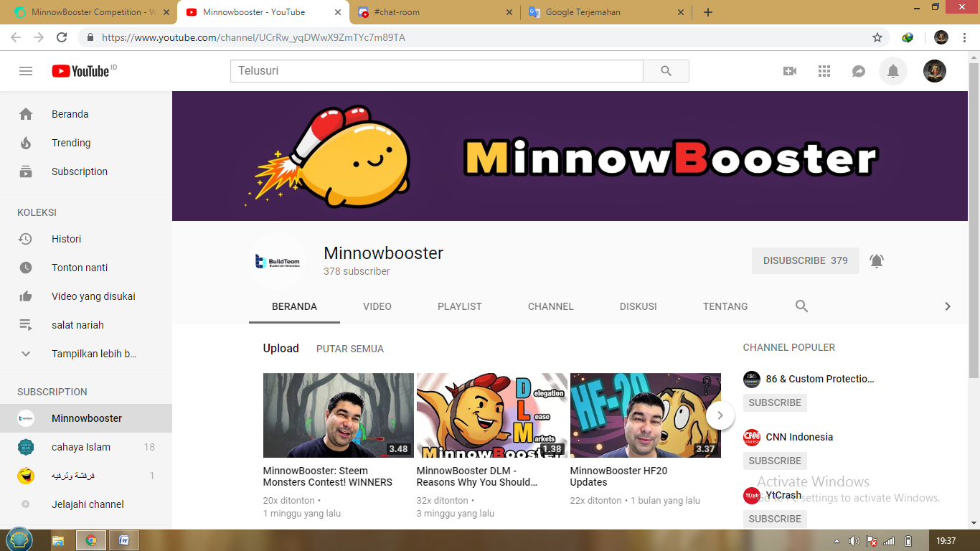
Task: Click the Histori clock icon
Action: pos(26,239)
